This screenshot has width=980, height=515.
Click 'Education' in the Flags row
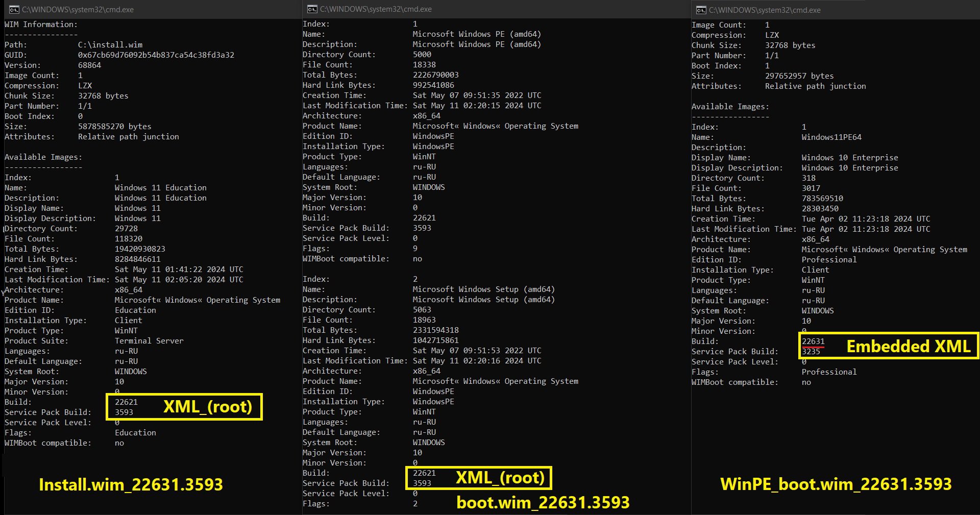click(135, 433)
